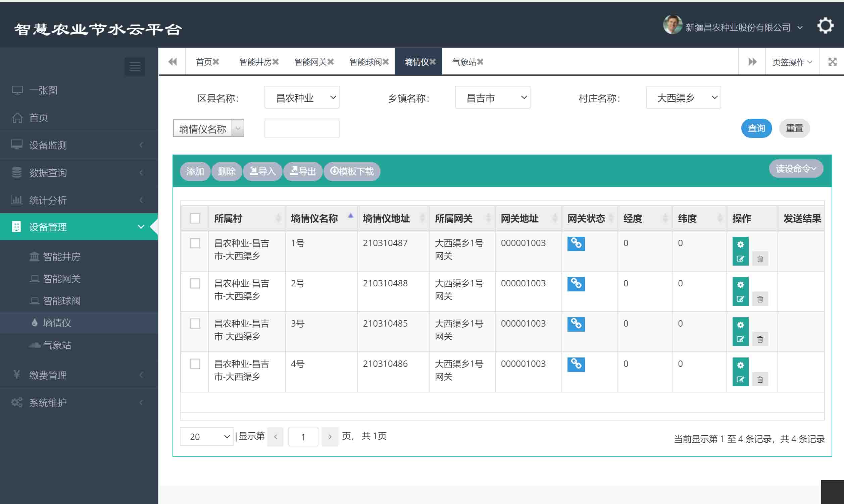Click the next page arrow in pagination
844x504 pixels.
pos(330,437)
